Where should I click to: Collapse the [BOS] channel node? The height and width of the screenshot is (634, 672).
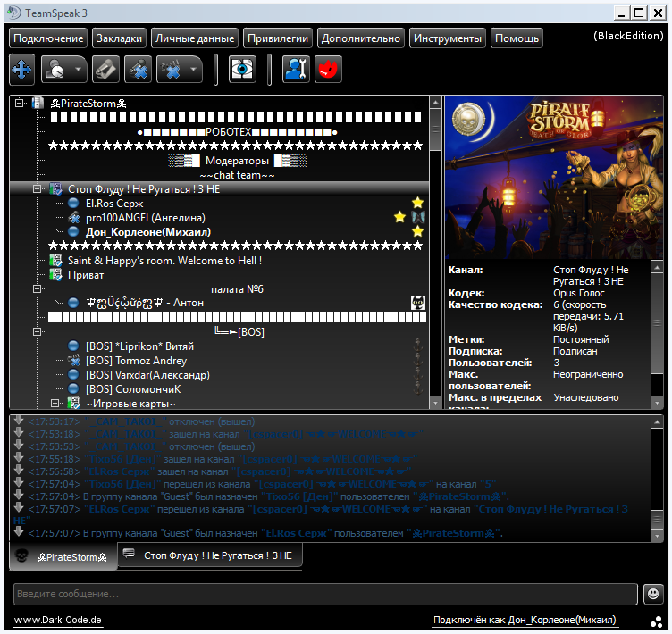point(38,331)
